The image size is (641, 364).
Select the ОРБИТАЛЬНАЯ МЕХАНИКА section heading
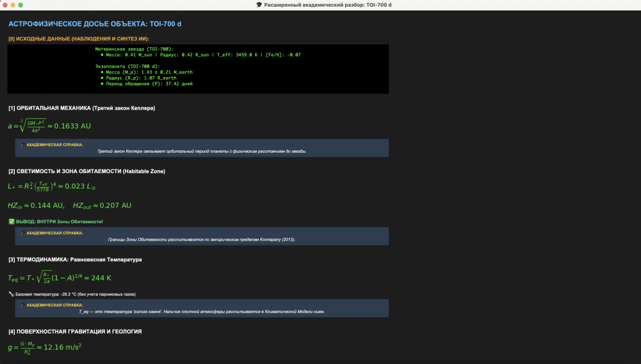(82, 108)
